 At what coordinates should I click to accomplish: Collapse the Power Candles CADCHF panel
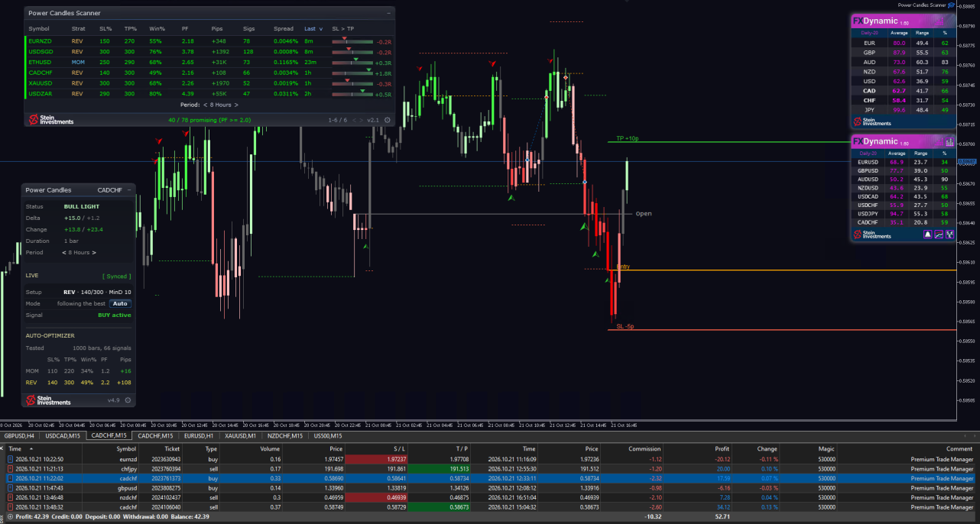[x=128, y=190]
